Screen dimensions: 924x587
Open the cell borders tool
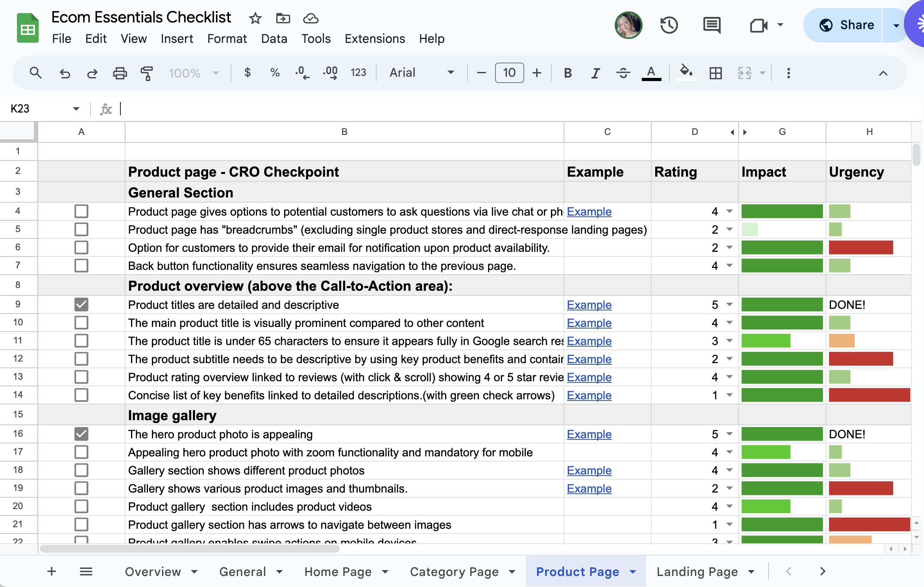pyautogui.click(x=715, y=73)
